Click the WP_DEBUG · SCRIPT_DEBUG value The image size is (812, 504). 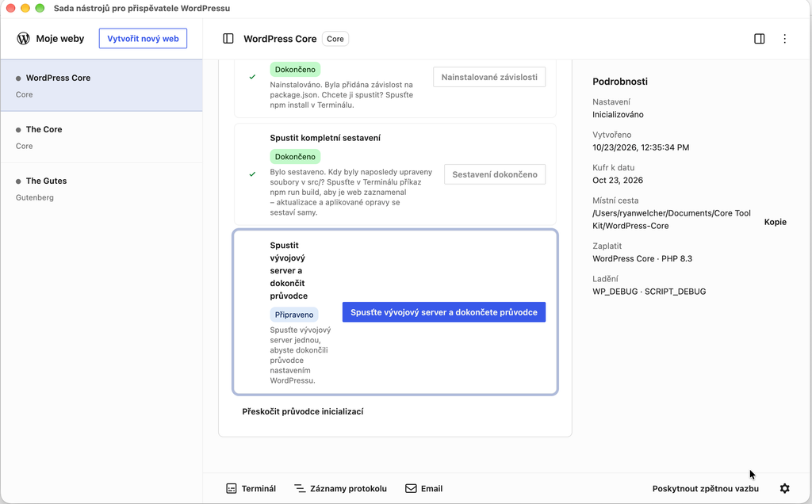(649, 292)
